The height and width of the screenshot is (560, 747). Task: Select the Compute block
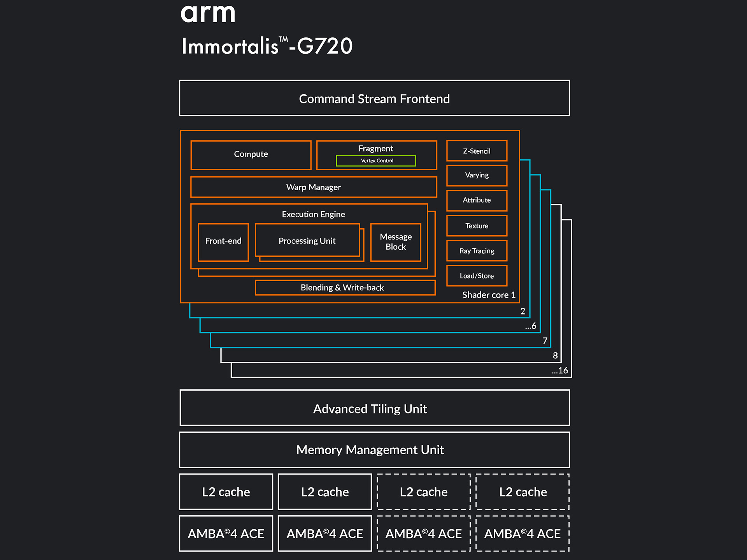[251, 154]
